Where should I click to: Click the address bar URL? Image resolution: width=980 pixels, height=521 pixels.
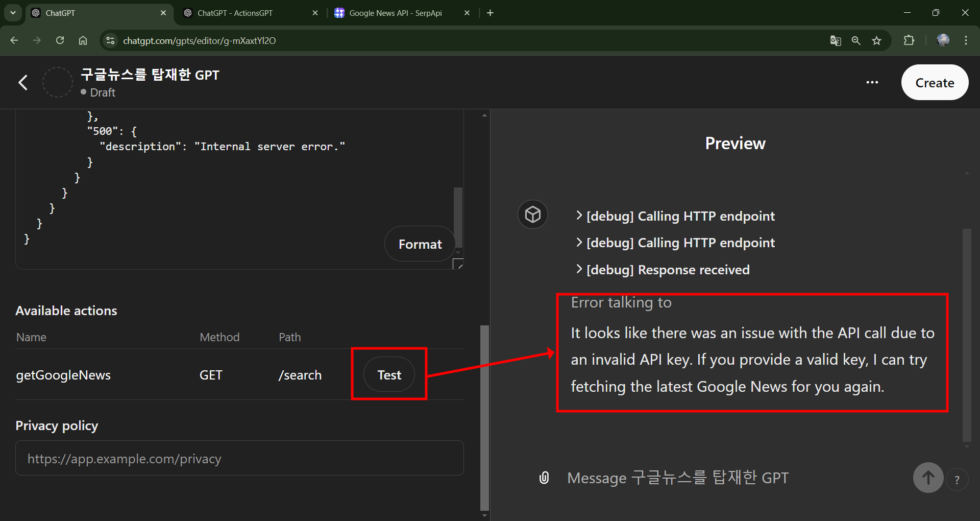199,40
